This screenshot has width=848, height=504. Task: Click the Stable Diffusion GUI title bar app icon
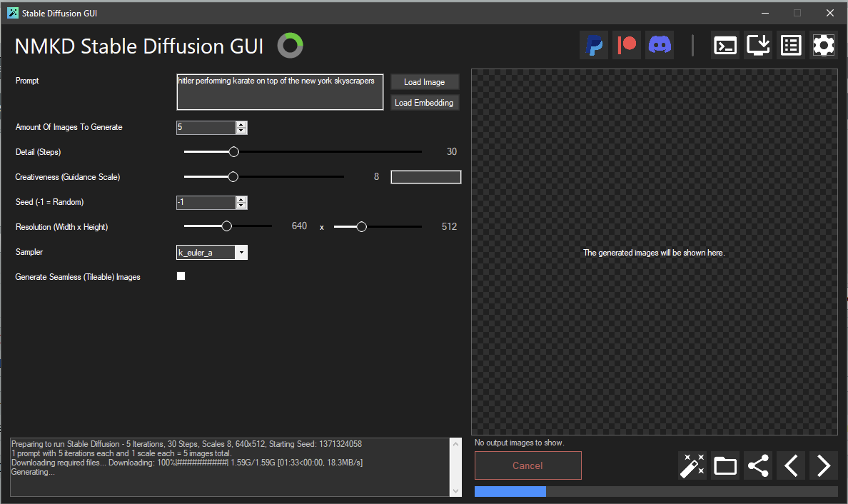coord(13,13)
